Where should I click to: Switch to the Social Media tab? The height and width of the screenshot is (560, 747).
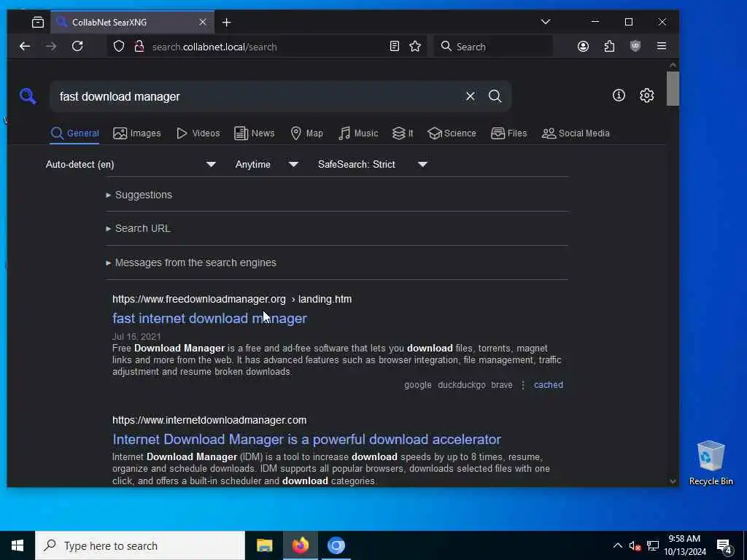(x=576, y=133)
